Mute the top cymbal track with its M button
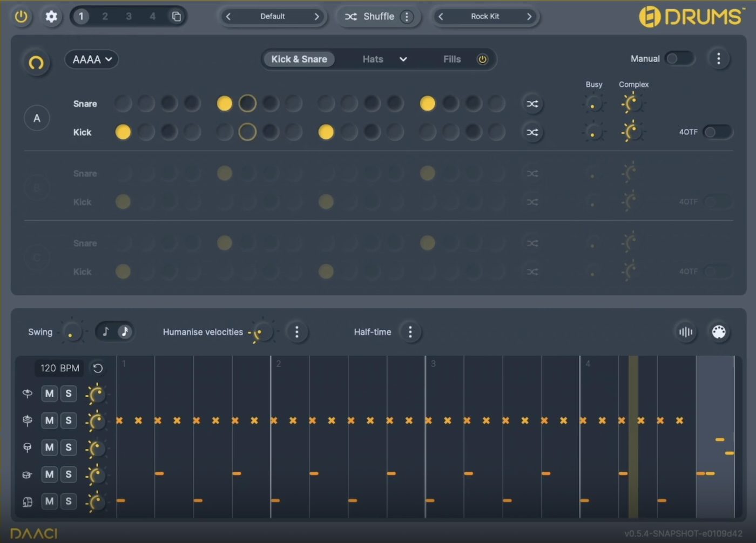The width and height of the screenshot is (756, 543). pyautogui.click(x=49, y=393)
